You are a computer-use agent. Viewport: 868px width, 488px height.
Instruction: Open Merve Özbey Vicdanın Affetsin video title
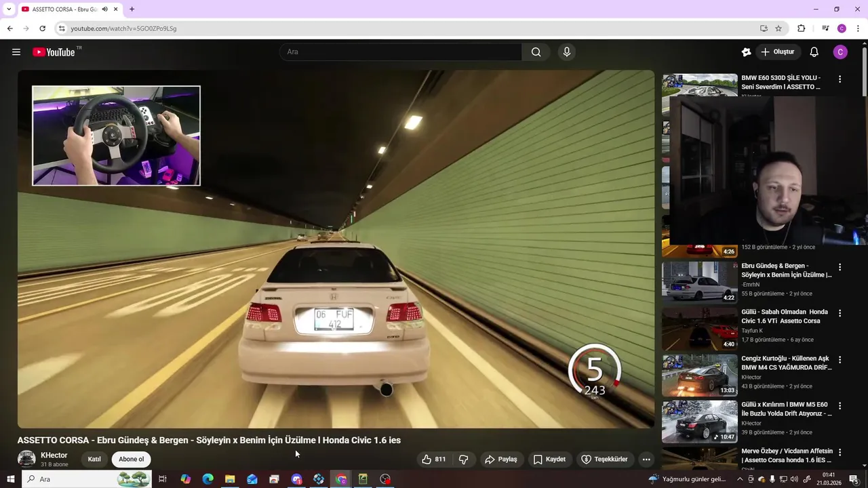click(x=787, y=455)
